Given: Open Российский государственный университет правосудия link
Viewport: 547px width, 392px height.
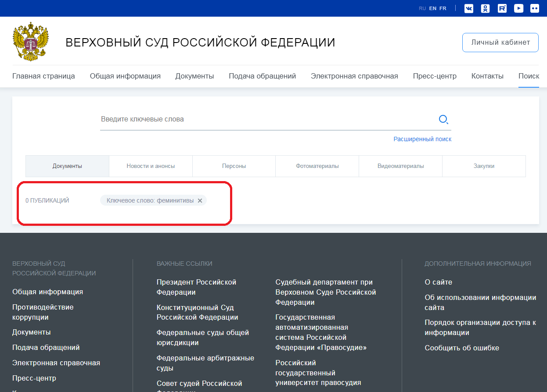Looking at the screenshot, I should tap(318, 373).
